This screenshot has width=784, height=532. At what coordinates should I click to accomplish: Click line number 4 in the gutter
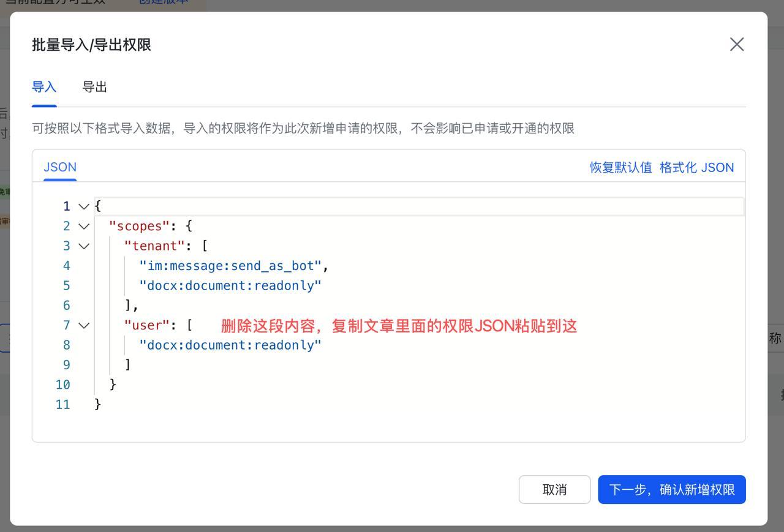point(66,266)
